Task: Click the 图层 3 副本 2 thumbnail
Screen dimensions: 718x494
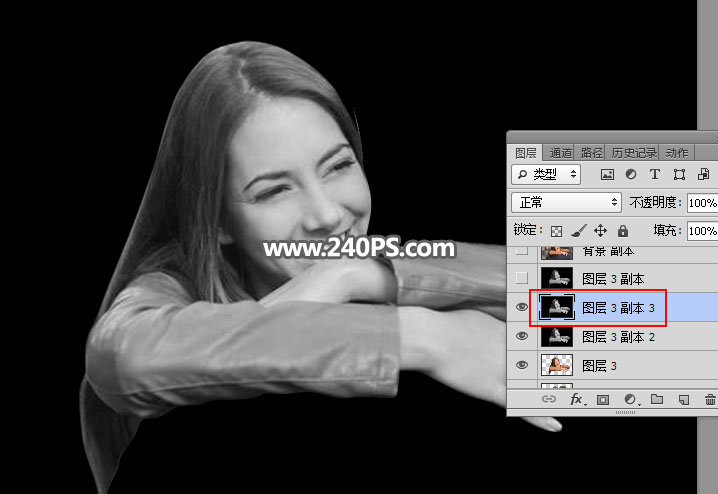Action: pos(556,336)
